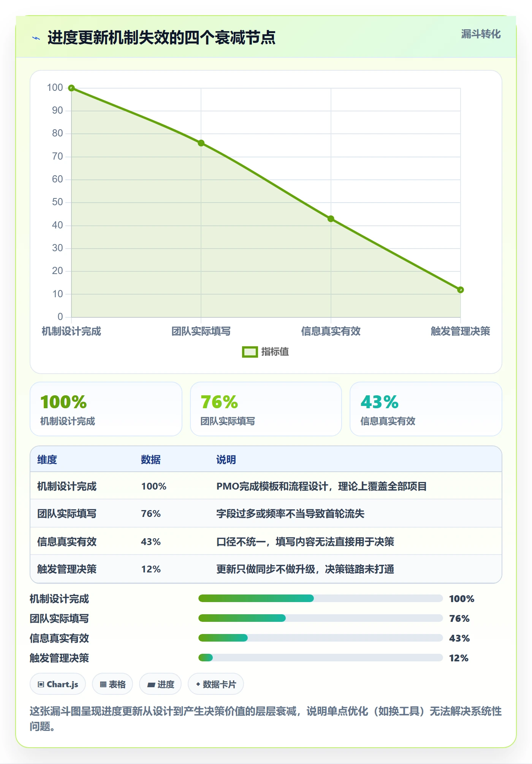Image resolution: width=532 pixels, height=764 pixels.
Task: Click the 12% cell in the table
Action: point(151,569)
